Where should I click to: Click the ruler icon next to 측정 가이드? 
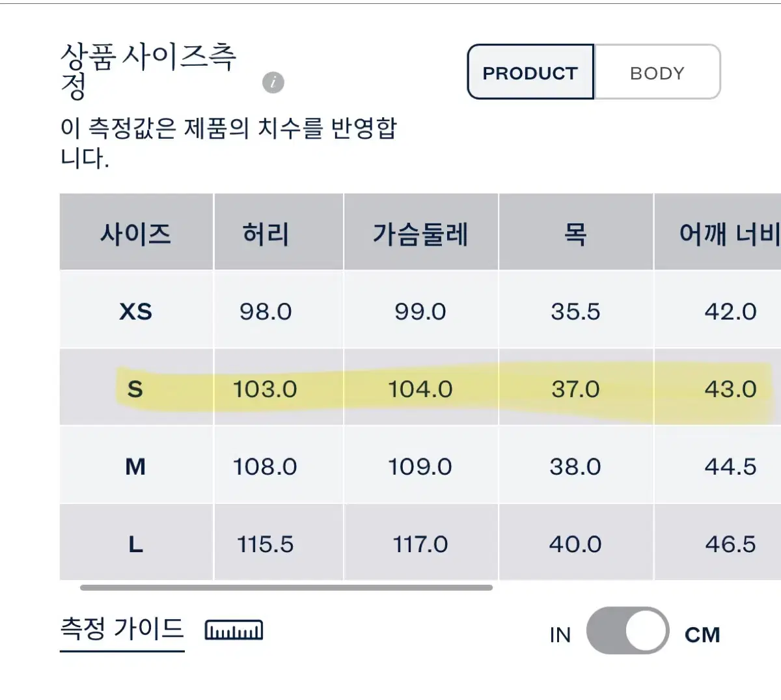pyautogui.click(x=234, y=630)
